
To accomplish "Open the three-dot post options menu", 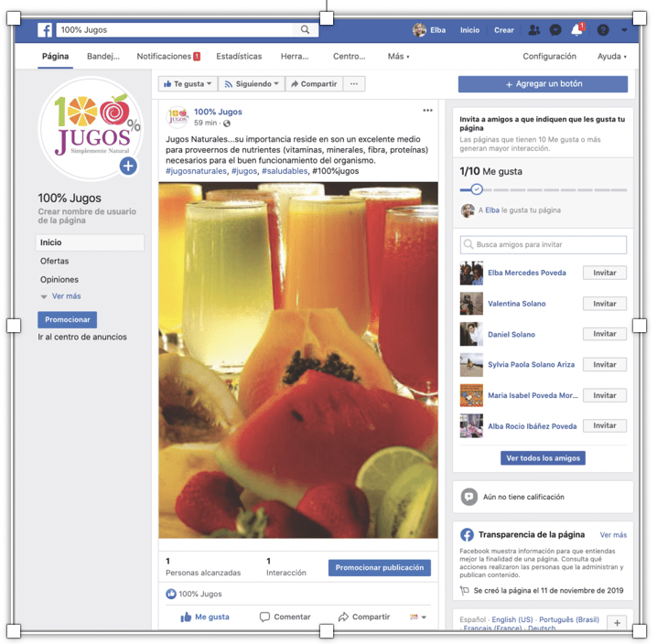I will (x=427, y=111).
